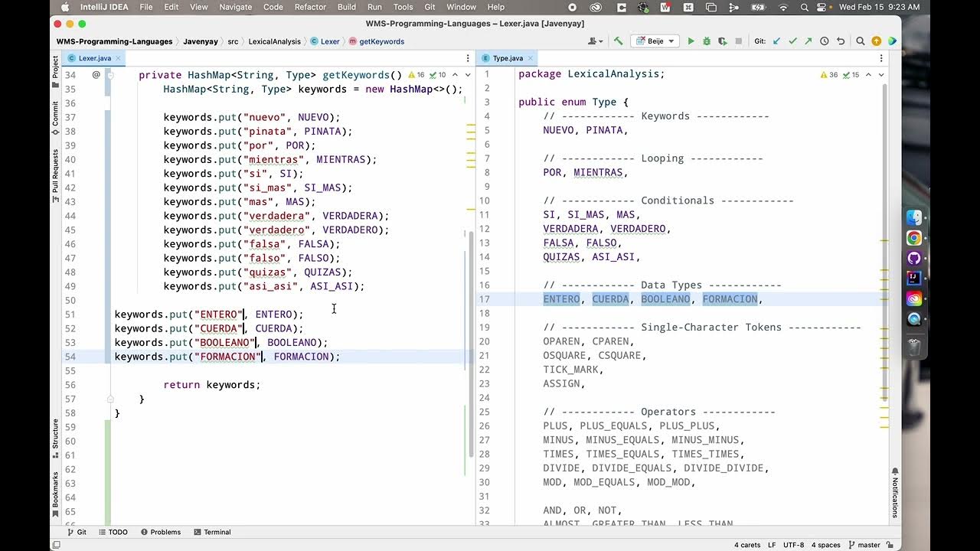The image size is (980, 551).
Task: Toggle the Structure tool window
Action: (x=55, y=438)
